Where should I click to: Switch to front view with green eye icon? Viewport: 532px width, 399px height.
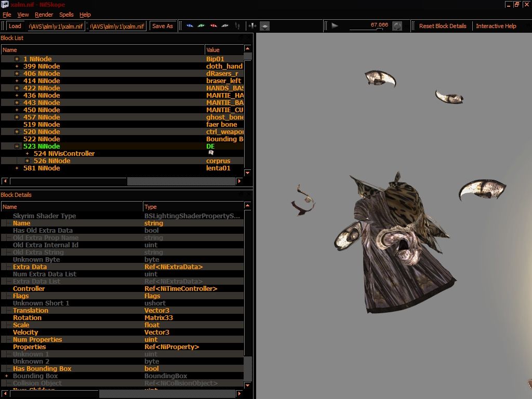(202, 26)
